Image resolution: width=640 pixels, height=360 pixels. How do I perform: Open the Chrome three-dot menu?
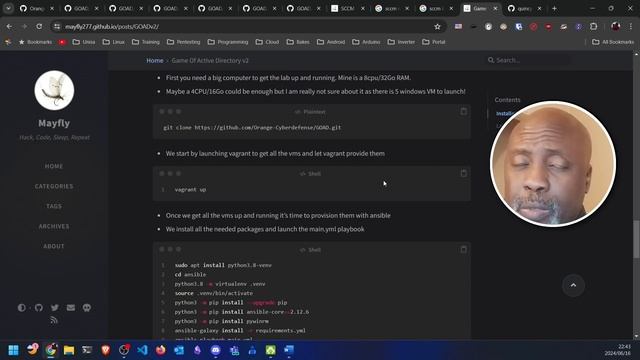click(631, 27)
